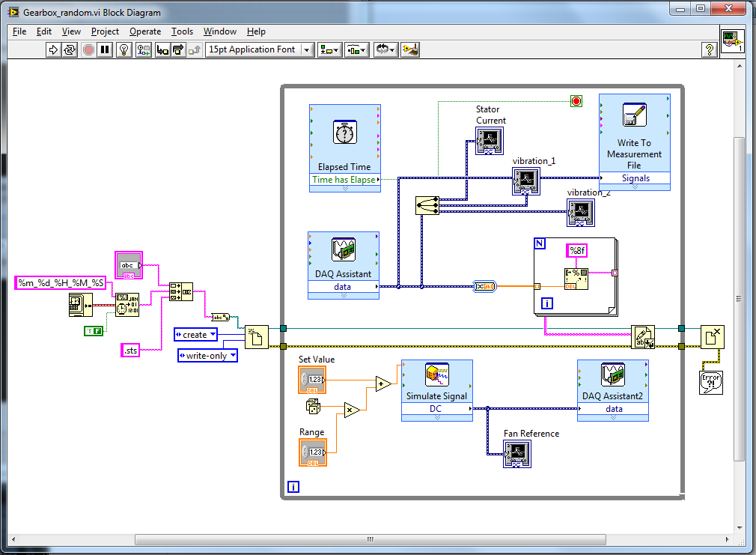Click the Write to Text File node
The image size is (756, 555).
[x=643, y=337]
